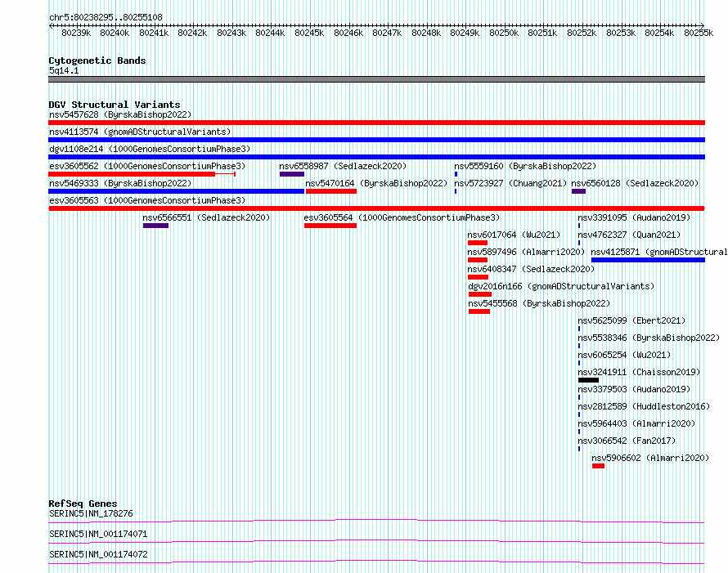Click the 5q14.1 cytogenetic band bar
The width and height of the screenshot is (728, 573).
coord(376,79)
